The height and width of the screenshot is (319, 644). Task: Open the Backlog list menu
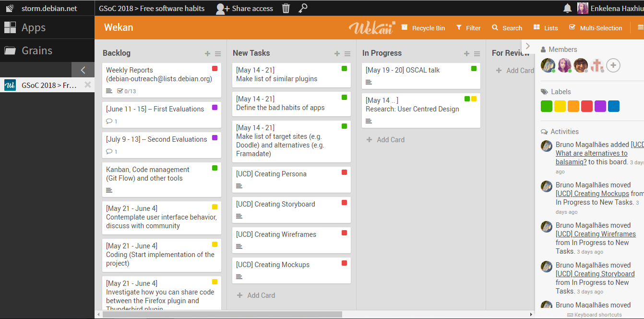tap(218, 54)
